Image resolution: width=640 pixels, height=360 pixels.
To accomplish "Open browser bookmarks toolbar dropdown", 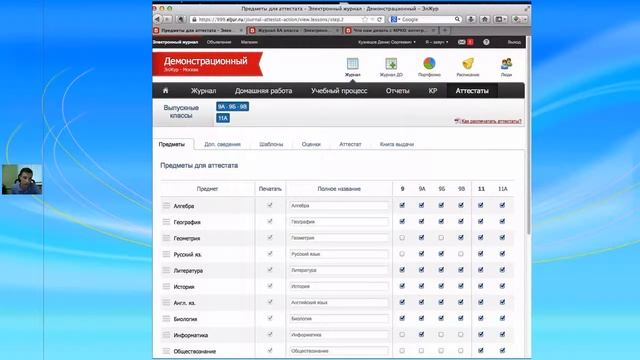I will pyautogui.click(x=500, y=19).
